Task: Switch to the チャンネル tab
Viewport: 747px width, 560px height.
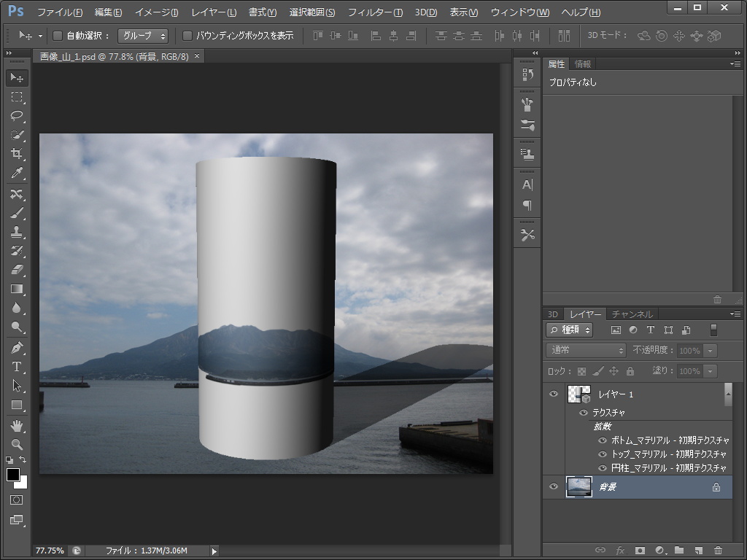Action: [x=634, y=314]
